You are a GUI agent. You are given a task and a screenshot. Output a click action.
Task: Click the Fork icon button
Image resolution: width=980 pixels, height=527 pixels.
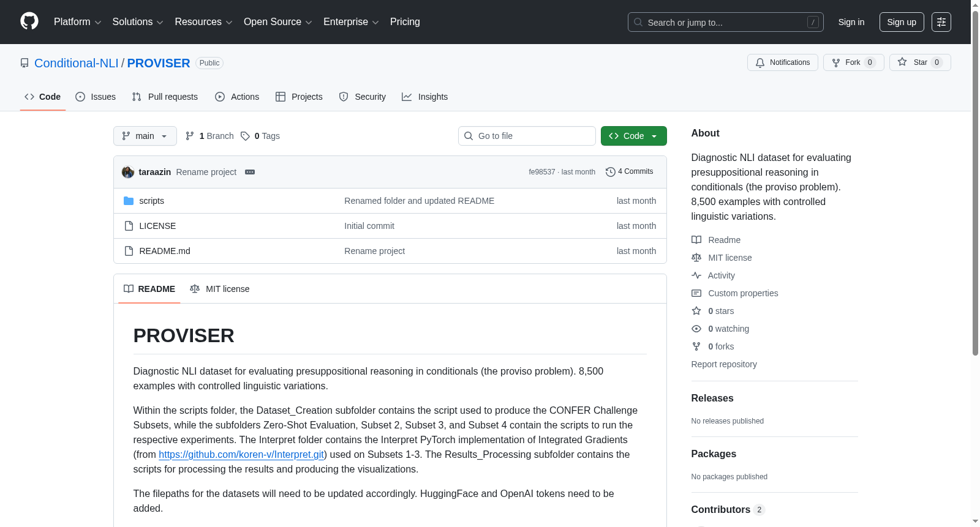(x=836, y=62)
